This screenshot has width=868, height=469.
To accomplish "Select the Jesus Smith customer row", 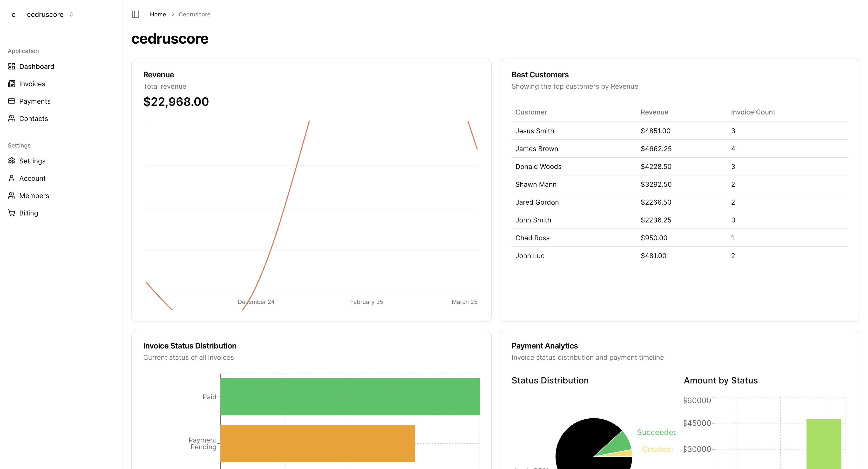I will [x=680, y=131].
